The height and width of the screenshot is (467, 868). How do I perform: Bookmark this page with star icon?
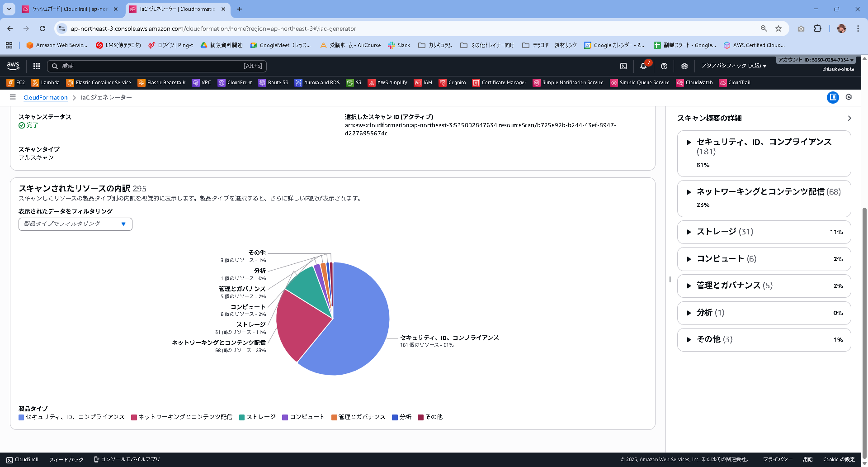coord(778,29)
